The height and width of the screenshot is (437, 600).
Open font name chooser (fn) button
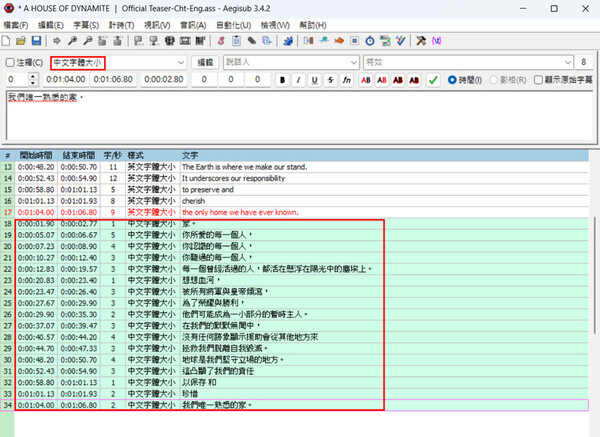[346, 79]
